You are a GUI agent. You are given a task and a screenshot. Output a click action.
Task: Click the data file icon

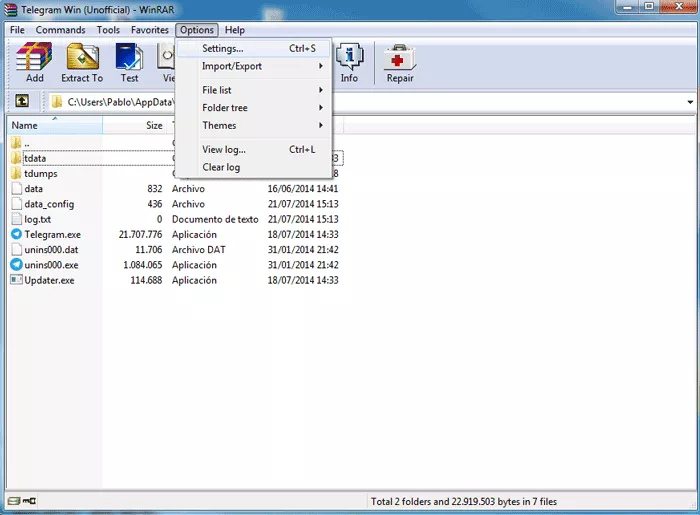click(16, 188)
